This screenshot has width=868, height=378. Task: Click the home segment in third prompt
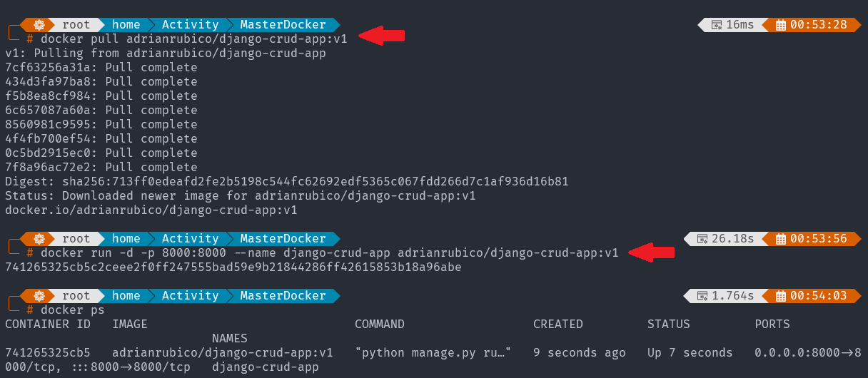[126, 296]
